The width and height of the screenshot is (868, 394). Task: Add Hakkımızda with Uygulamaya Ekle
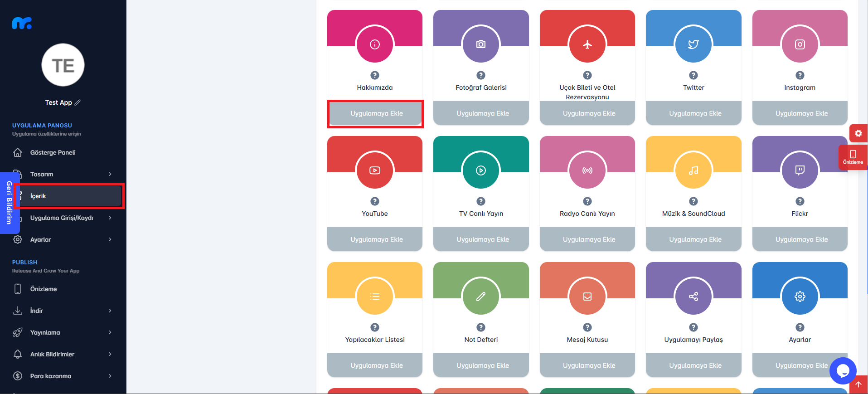pos(375,113)
